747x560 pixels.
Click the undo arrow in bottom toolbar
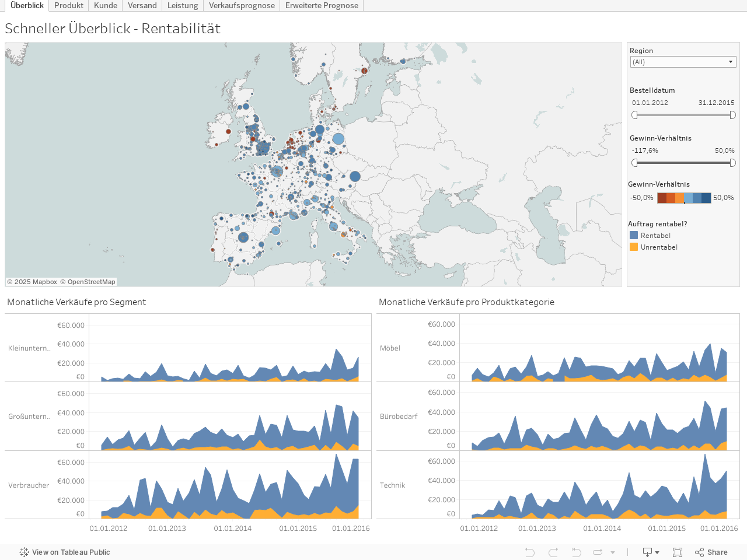529,552
